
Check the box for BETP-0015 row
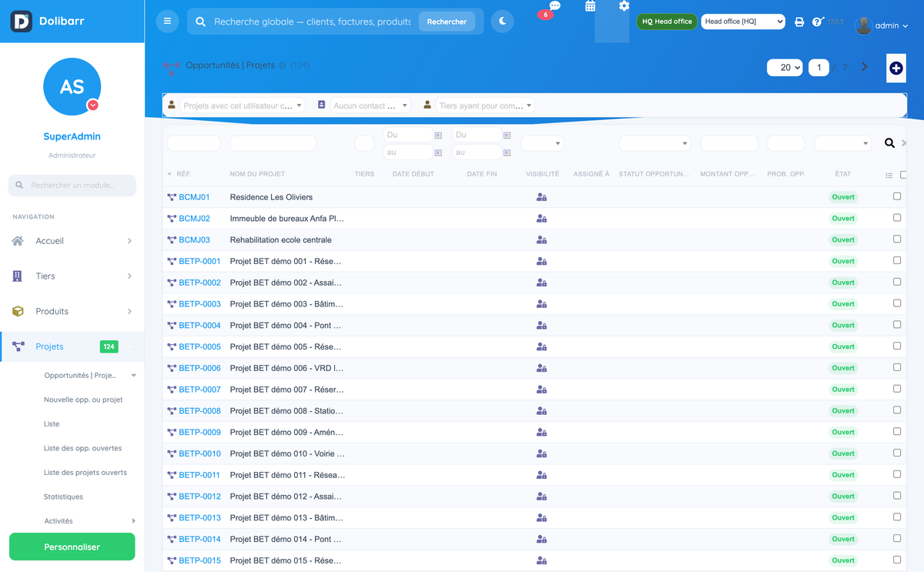click(x=897, y=560)
